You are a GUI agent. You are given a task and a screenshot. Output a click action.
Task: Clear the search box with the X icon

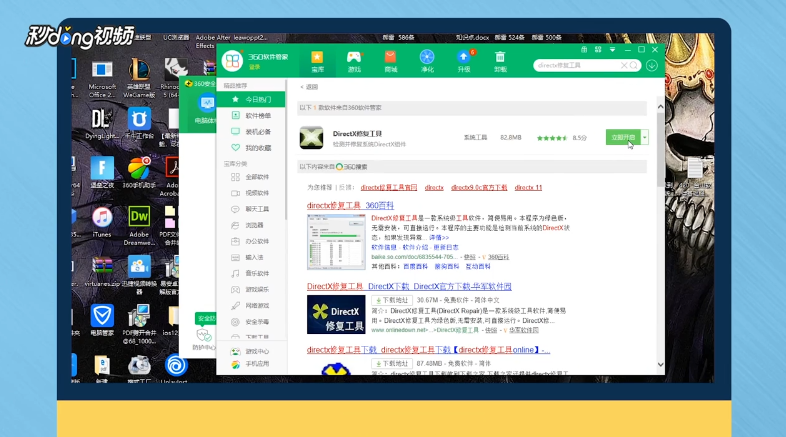(624, 66)
